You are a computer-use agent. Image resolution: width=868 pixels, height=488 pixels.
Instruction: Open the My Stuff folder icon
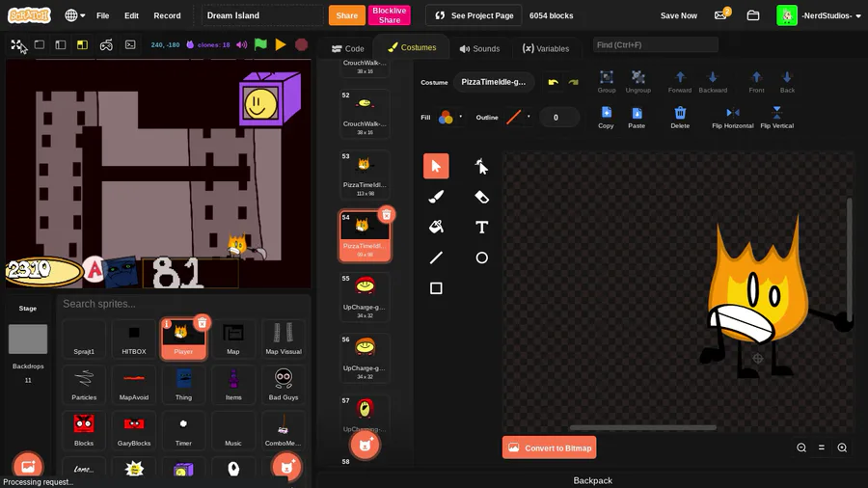point(753,15)
